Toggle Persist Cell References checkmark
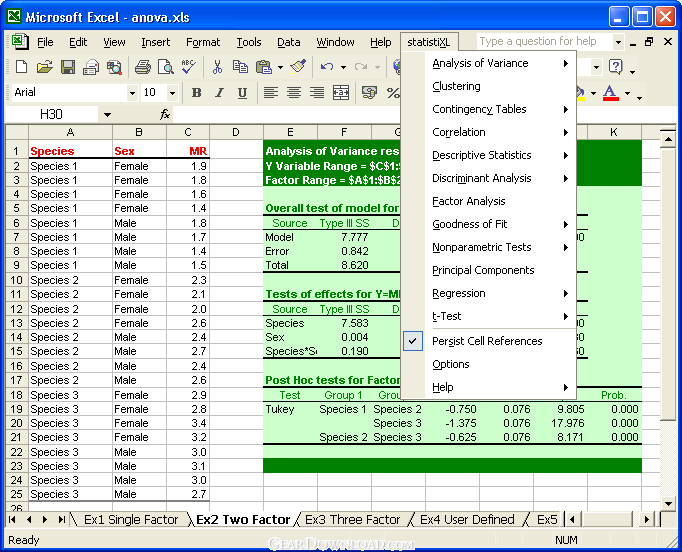682x552 pixels. click(413, 341)
